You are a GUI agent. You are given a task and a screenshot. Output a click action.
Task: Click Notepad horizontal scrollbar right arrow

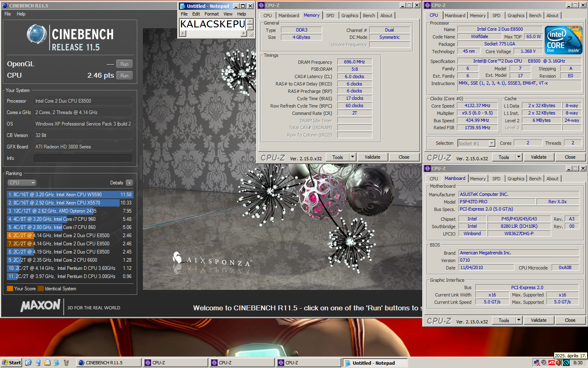tap(244, 34)
